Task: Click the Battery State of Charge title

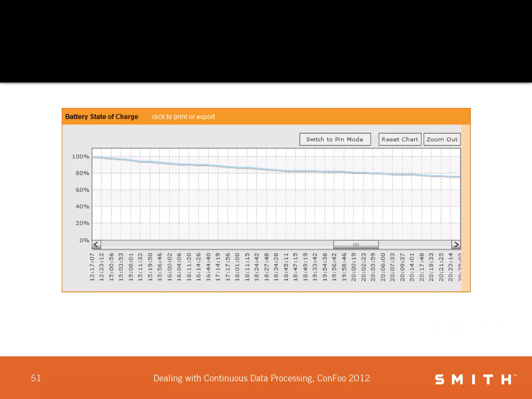Action: 102,117
